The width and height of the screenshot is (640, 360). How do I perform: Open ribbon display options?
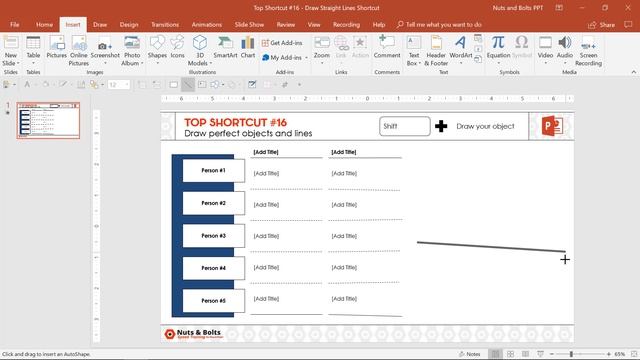(559, 8)
